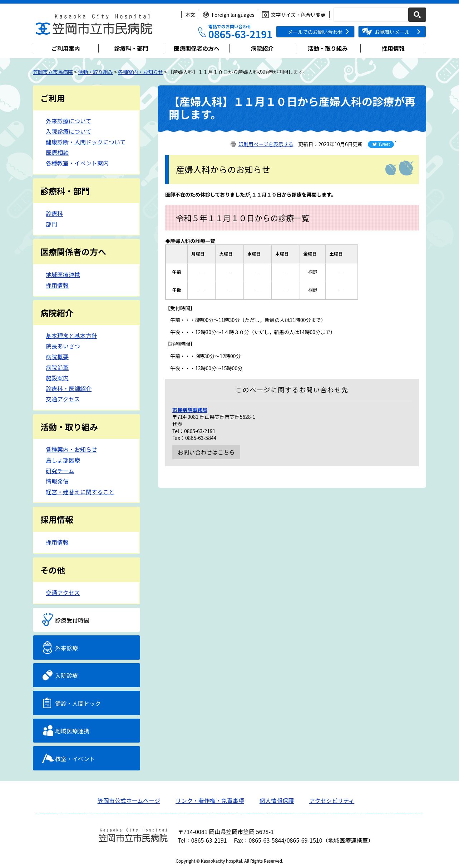Open 経営・建替えに関すること link
Image resolution: width=459 pixels, height=868 pixels.
click(80, 492)
